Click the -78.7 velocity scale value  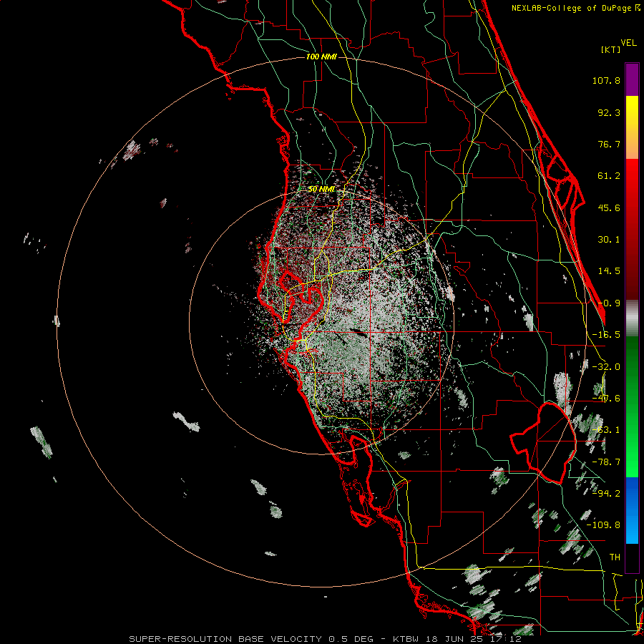pyautogui.click(x=606, y=462)
